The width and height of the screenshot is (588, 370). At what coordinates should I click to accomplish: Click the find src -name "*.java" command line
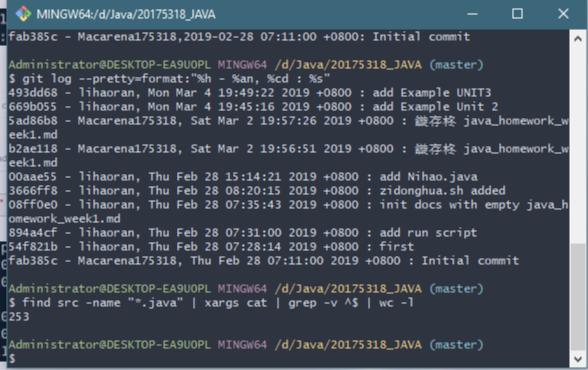pyautogui.click(x=211, y=303)
